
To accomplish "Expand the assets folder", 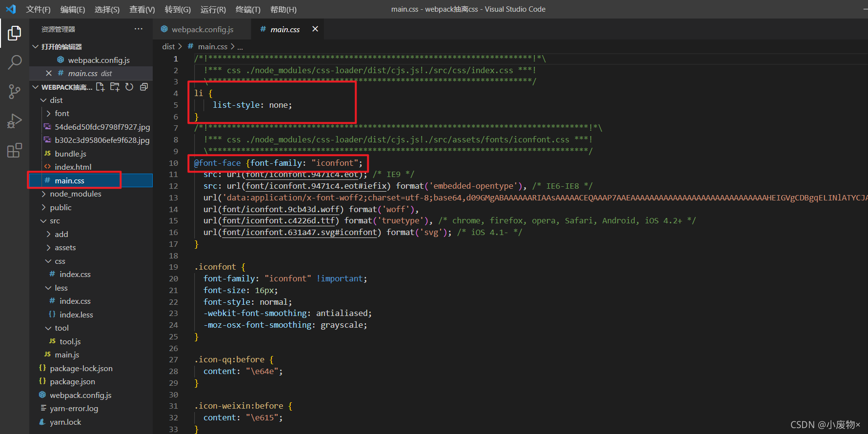I will tap(91, 247).
